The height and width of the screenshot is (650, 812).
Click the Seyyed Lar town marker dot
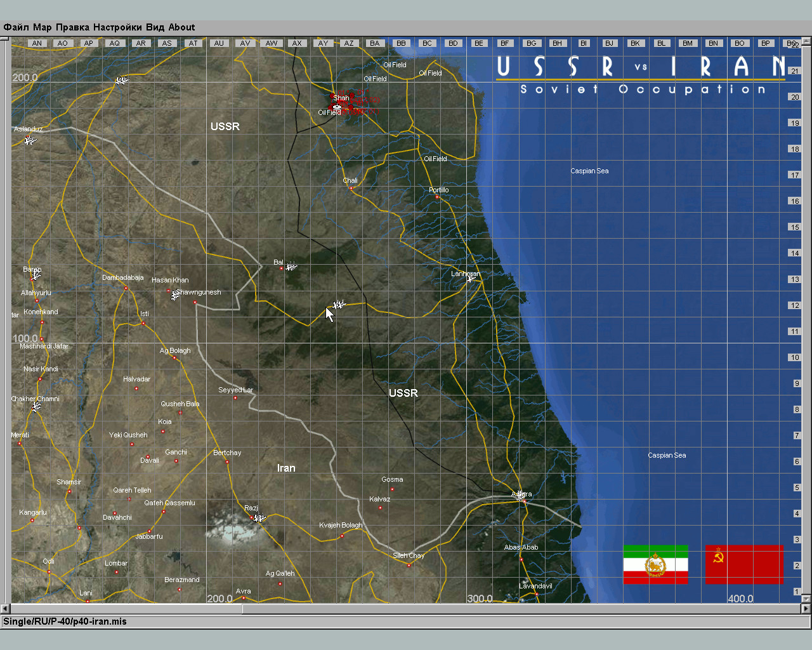235,398
